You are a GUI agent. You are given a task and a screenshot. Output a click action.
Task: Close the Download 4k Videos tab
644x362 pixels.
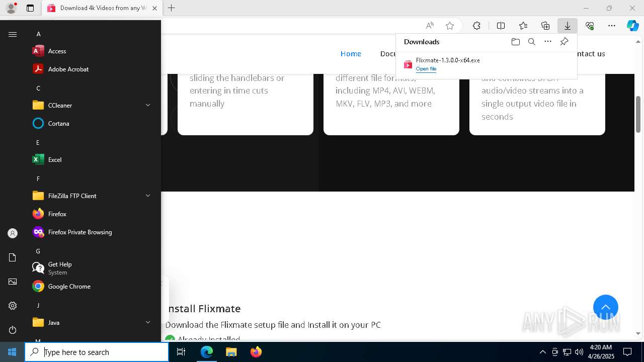tap(154, 8)
